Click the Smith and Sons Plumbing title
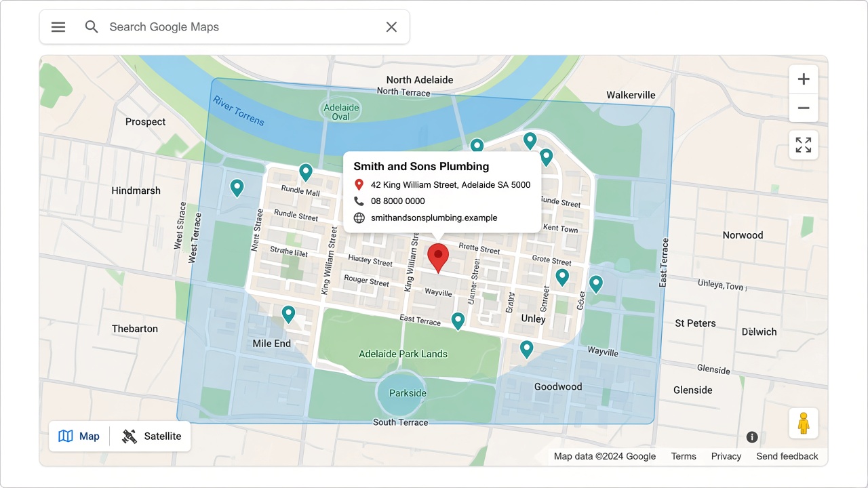The height and width of the screenshot is (488, 868). (421, 167)
